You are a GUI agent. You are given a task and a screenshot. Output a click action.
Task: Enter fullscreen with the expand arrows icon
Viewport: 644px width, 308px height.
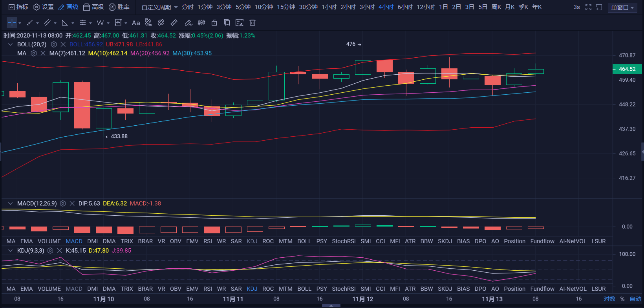tap(588, 7)
